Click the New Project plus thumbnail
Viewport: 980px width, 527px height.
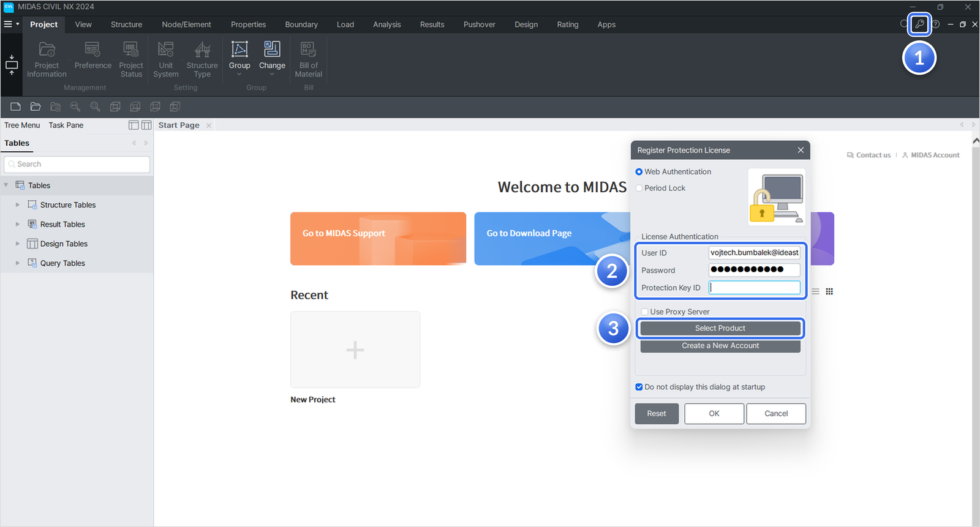coord(355,349)
